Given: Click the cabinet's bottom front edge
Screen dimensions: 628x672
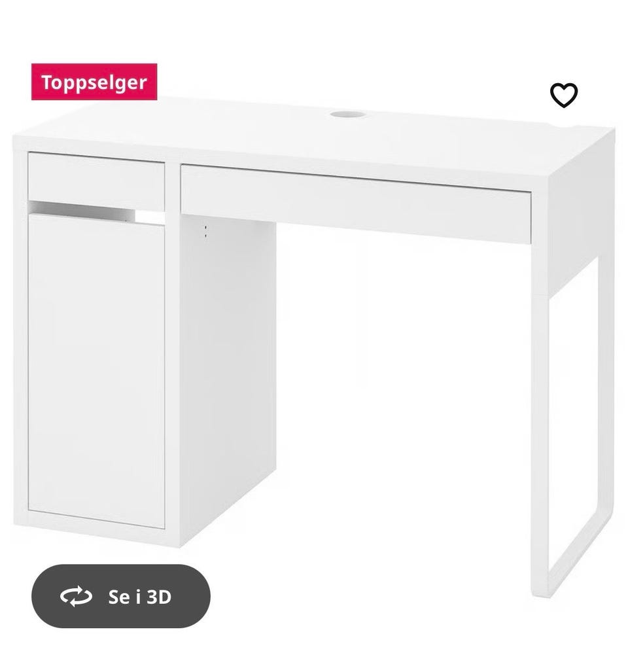Looking at the screenshot, I should coord(96,536).
